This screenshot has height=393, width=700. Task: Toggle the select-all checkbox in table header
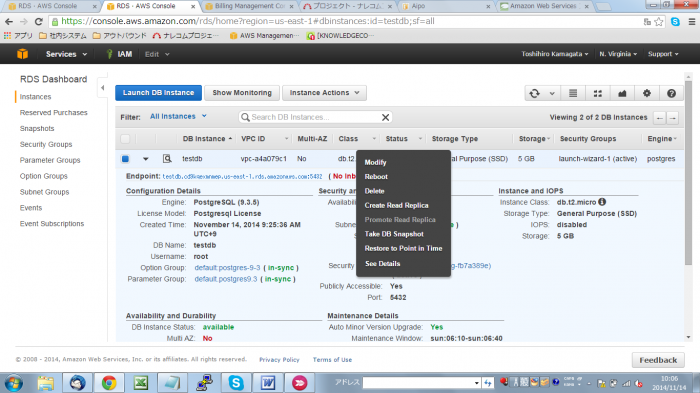pyautogui.click(x=125, y=139)
